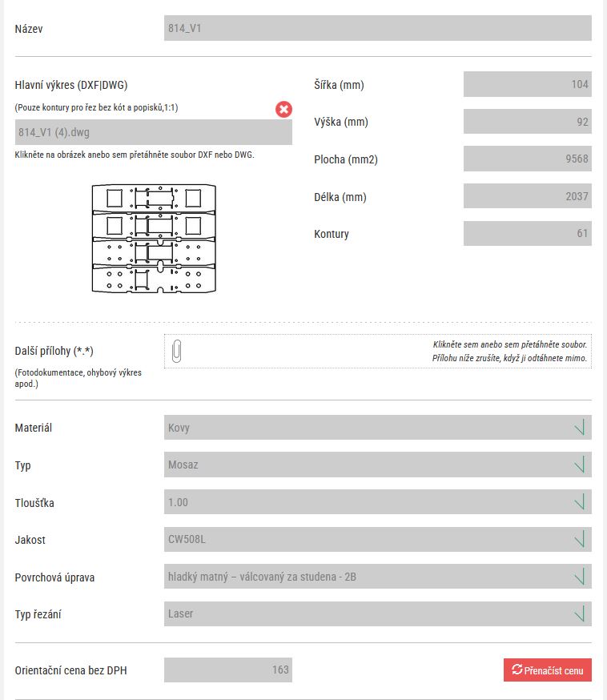607x700 pixels.
Task: Select the Kontury count field
Action: pyautogui.click(x=527, y=234)
